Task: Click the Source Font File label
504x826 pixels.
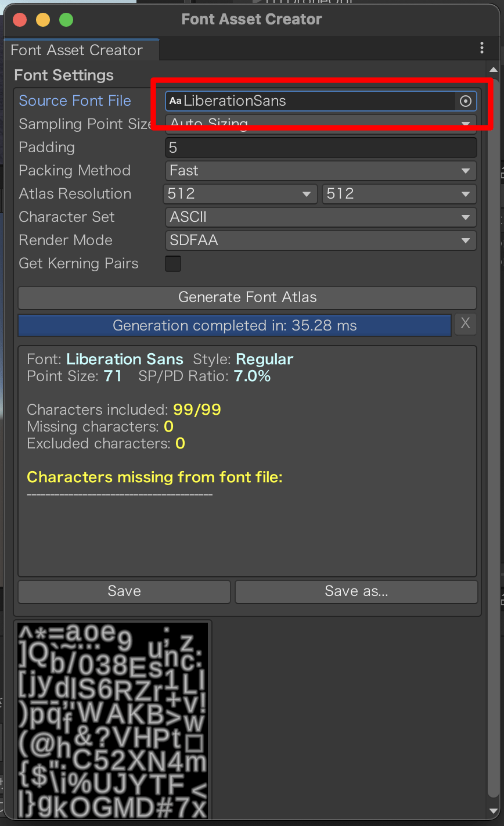Action: tap(75, 101)
